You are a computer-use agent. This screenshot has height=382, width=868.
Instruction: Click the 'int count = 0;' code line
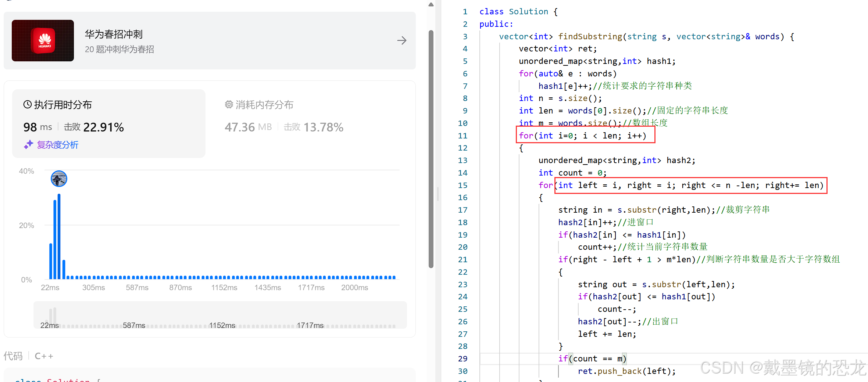point(573,173)
